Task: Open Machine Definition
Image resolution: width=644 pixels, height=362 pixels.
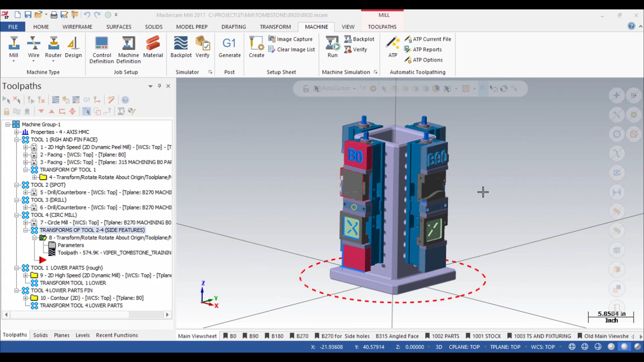Action: point(128,50)
